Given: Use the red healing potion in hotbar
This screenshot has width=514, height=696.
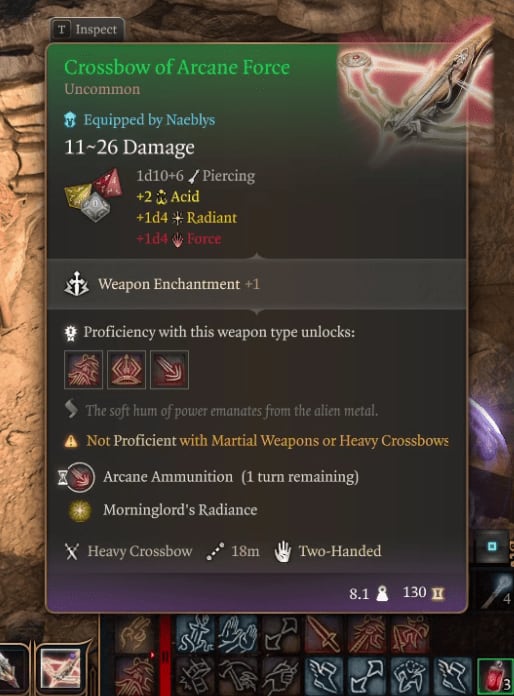Looking at the screenshot, I should pos(494,676).
